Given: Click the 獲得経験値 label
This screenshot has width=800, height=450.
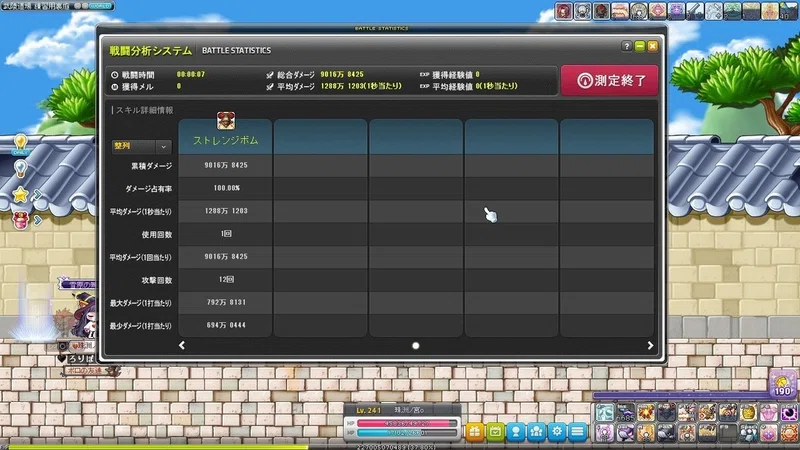Looking at the screenshot, I should (452, 74).
